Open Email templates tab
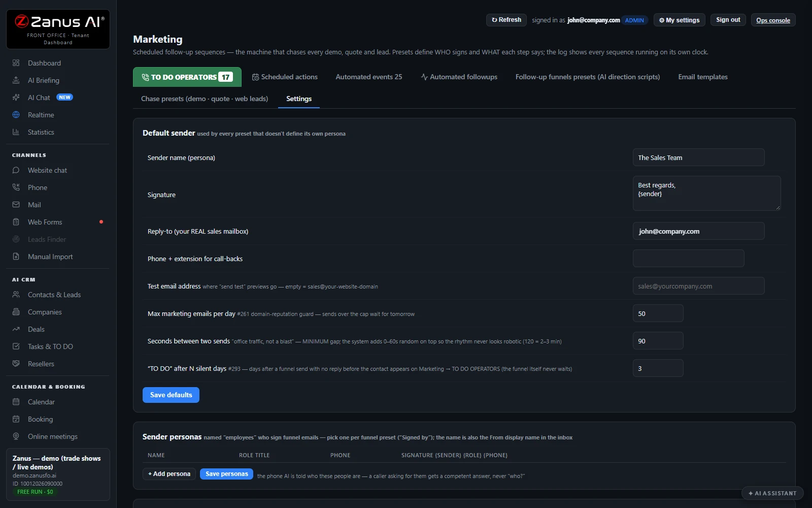The image size is (812, 508). click(x=703, y=77)
